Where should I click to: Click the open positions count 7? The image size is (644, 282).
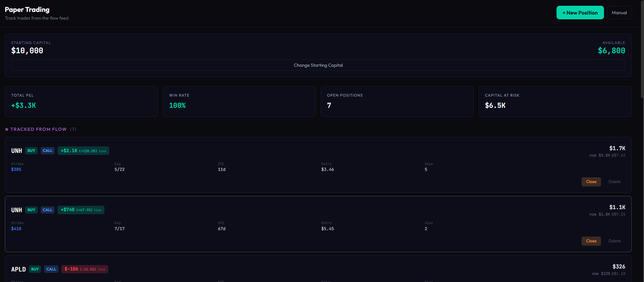(329, 105)
